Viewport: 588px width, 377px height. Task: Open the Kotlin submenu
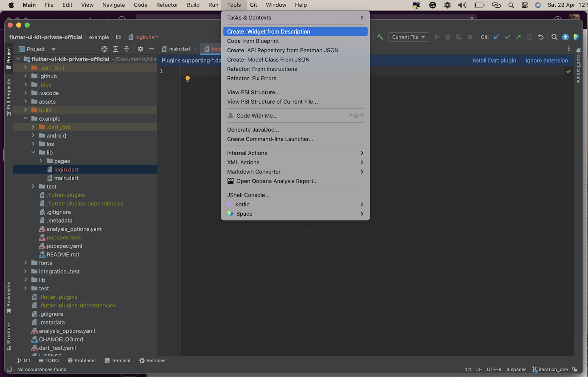(x=295, y=204)
